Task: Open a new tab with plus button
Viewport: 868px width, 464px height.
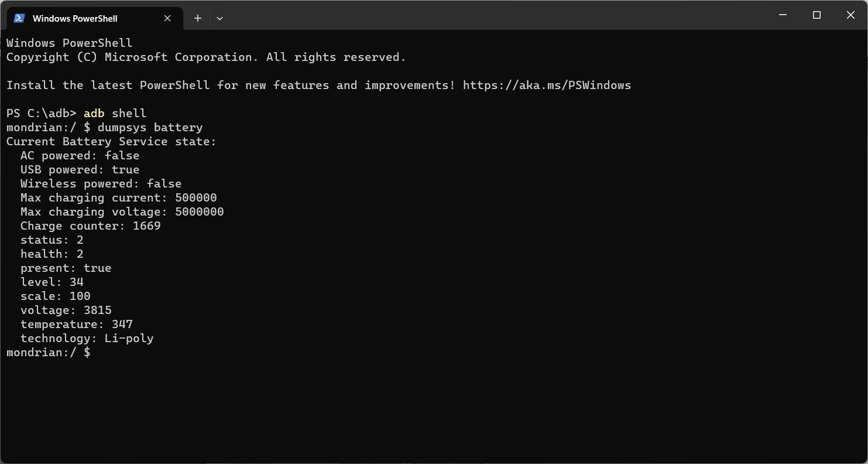Action: tap(198, 18)
